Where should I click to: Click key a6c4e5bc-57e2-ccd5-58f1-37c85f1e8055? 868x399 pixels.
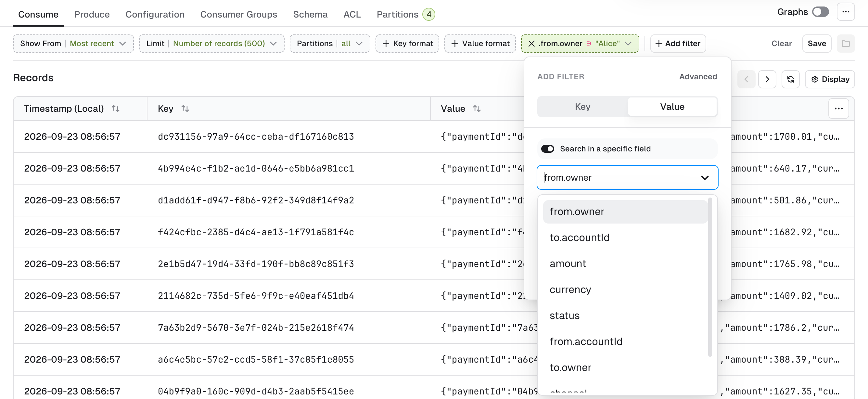pos(256,359)
